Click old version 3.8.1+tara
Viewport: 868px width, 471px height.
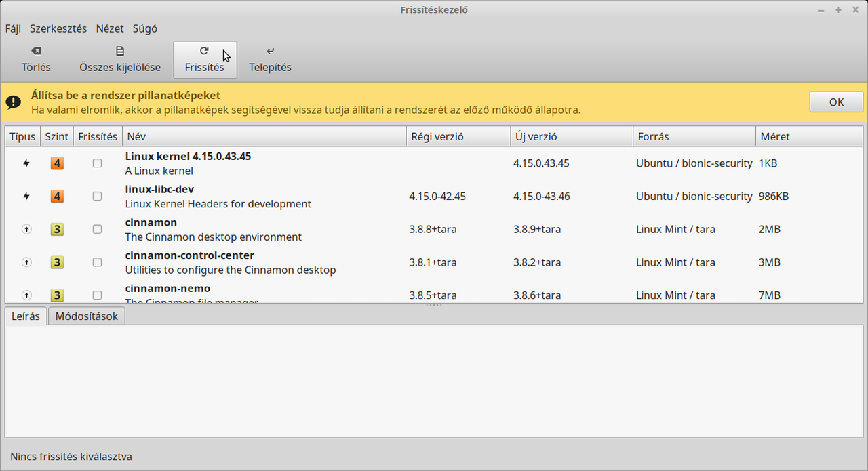(x=433, y=262)
